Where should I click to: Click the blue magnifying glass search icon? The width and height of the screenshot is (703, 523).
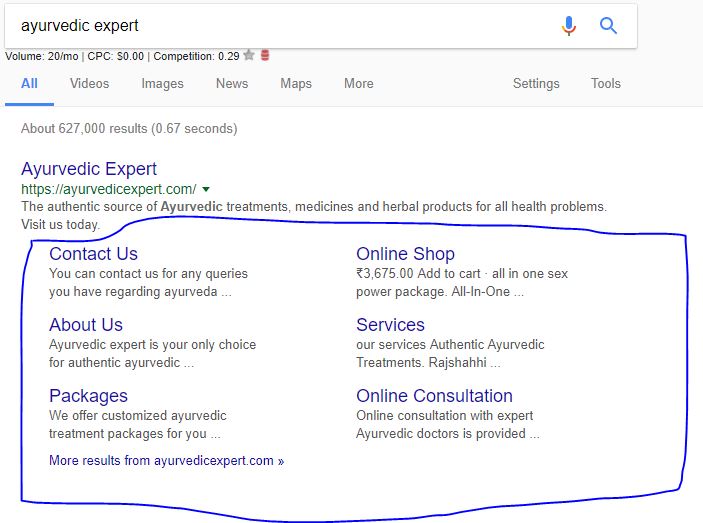click(x=608, y=26)
